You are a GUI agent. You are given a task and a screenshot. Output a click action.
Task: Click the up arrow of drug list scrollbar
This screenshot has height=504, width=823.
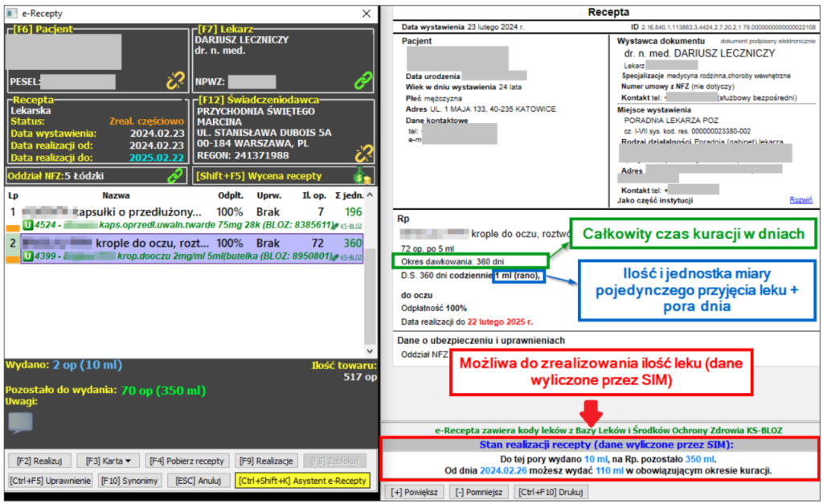pos(370,195)
